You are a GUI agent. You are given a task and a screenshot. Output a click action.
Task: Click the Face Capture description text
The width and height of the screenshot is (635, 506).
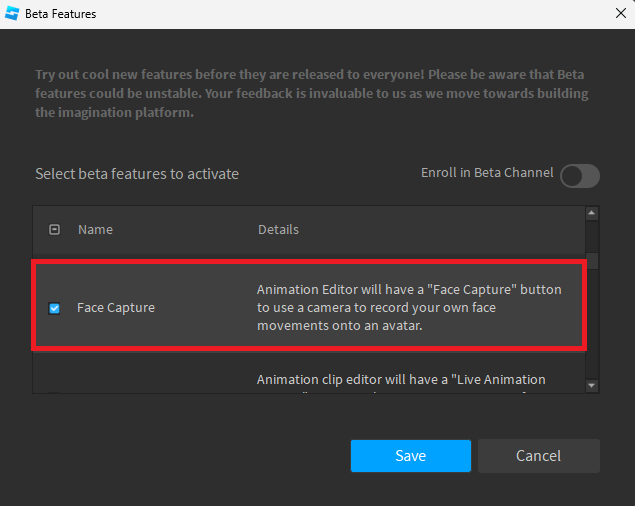point(408,308)
